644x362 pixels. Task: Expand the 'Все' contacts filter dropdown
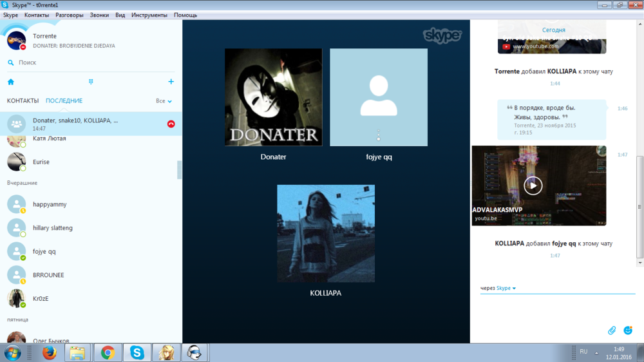[164, 101]
